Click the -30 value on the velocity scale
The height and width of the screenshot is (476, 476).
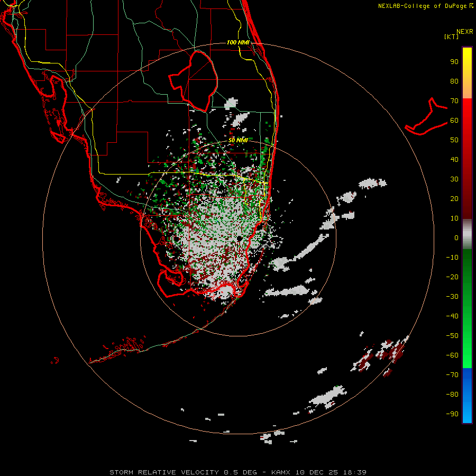pyautogui.click(x=452, y=297)
